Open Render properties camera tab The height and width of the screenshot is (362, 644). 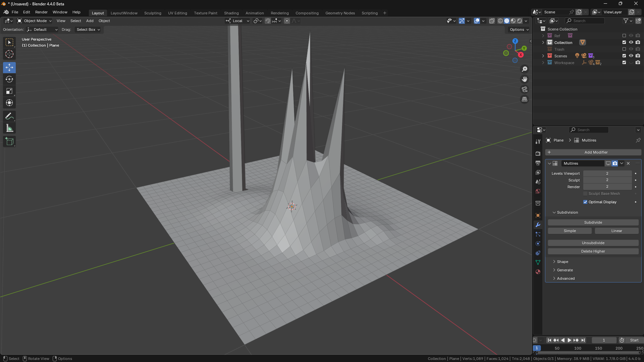point(538,153)
